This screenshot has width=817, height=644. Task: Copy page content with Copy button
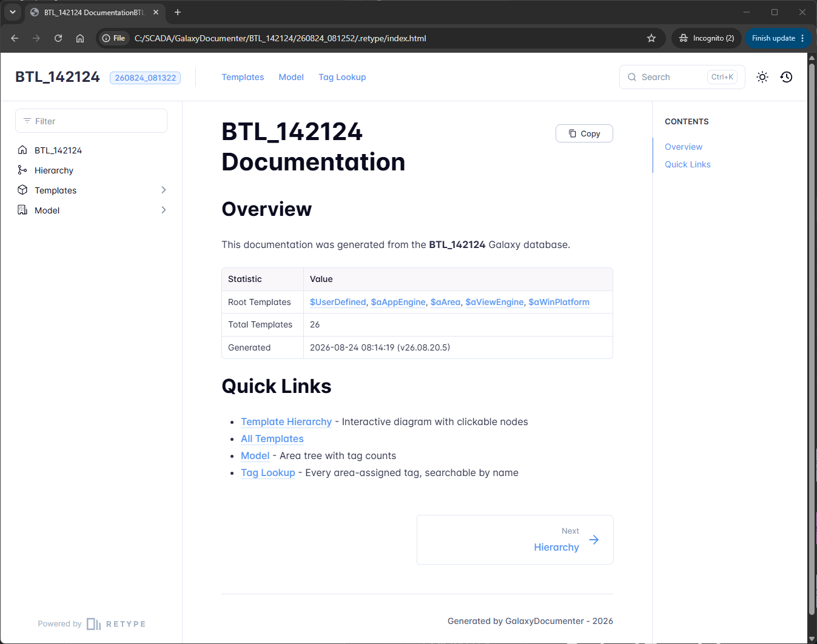pyautogui.click(x=584, y=133)
